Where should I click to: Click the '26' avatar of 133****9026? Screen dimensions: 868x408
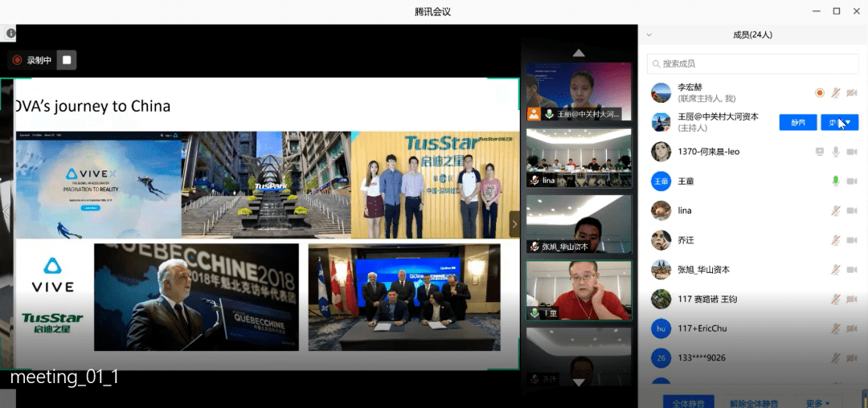pyautogui.click(x=661, y=357)
